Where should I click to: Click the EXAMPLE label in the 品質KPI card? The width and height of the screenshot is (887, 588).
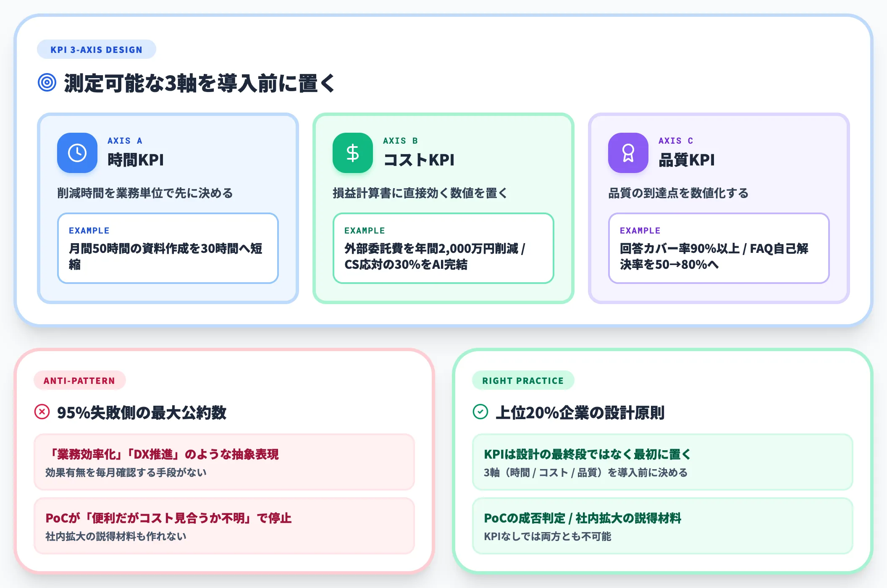point(640,231)
